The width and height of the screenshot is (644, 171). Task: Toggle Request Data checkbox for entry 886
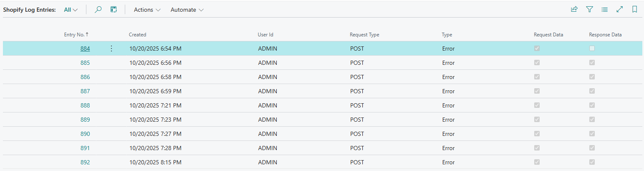click(537, 77)
